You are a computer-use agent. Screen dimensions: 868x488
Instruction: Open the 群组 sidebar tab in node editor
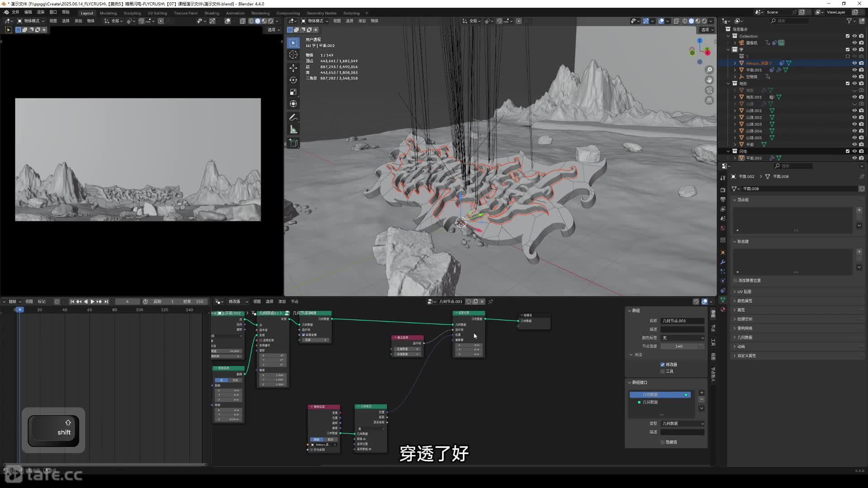713,313
